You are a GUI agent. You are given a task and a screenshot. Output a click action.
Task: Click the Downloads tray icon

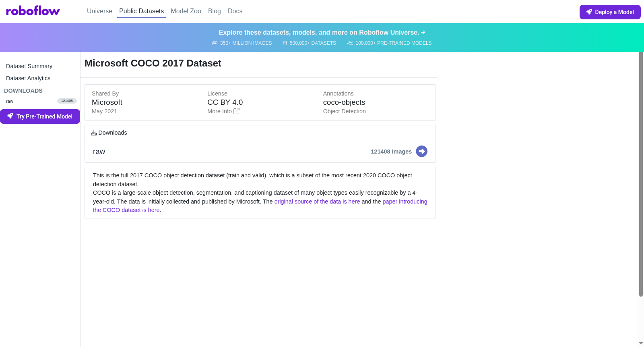coord(94,133)
